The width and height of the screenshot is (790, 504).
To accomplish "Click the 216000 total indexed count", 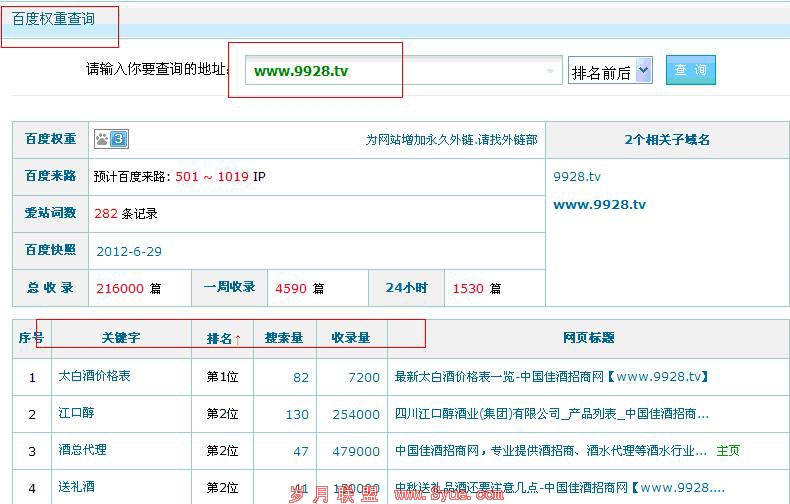I will [x=120, y=288].
